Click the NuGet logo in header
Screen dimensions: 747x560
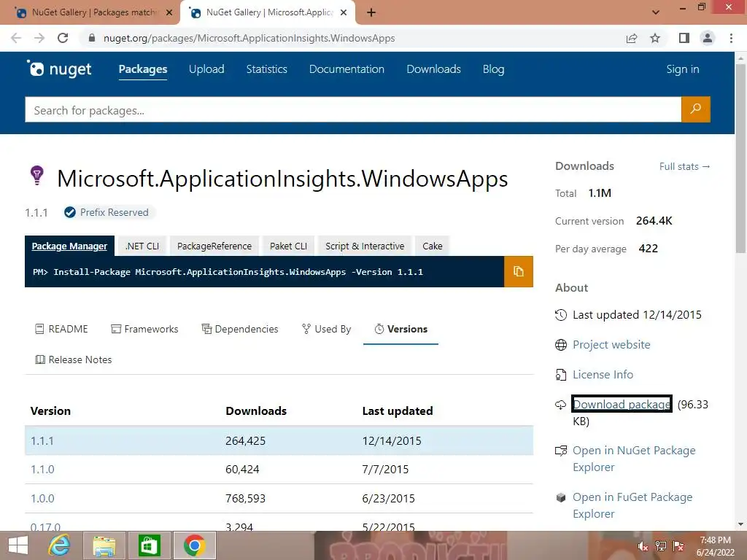tap(59, 69)
